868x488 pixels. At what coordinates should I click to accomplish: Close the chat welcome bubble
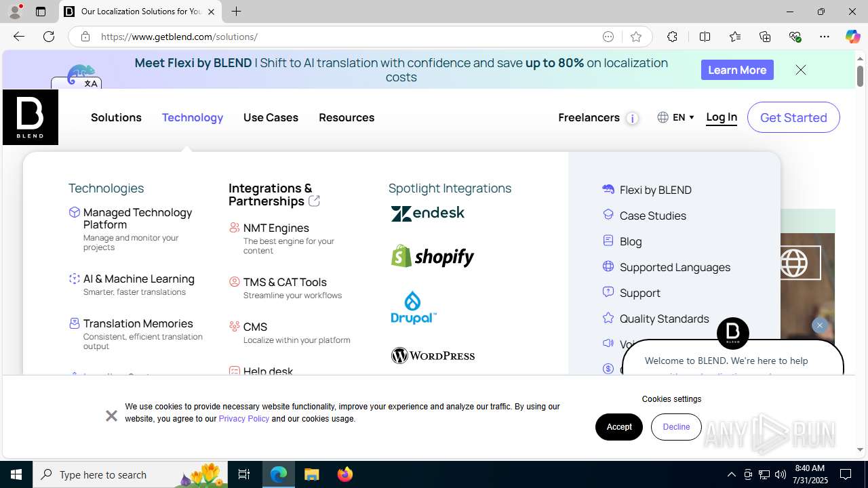coord(819,325)
